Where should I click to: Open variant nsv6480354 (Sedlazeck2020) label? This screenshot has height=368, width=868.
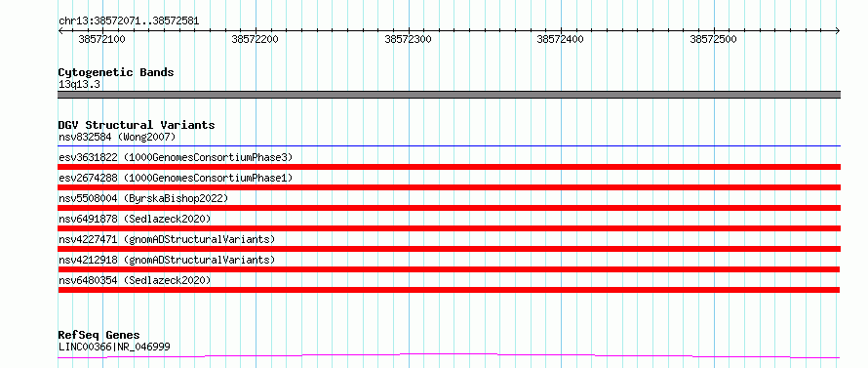tap(135, 280)
